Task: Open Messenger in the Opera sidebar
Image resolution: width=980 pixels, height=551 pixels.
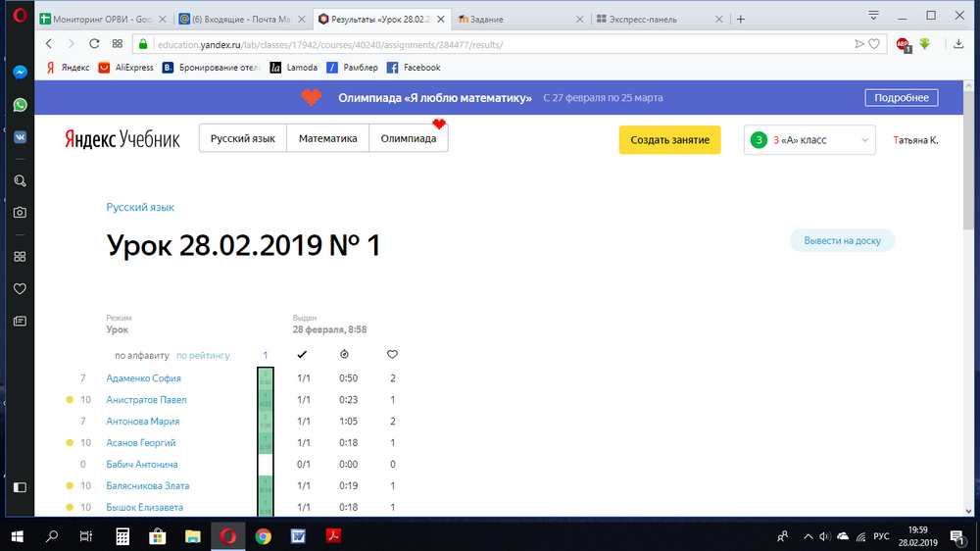Action: pos(20,73)
